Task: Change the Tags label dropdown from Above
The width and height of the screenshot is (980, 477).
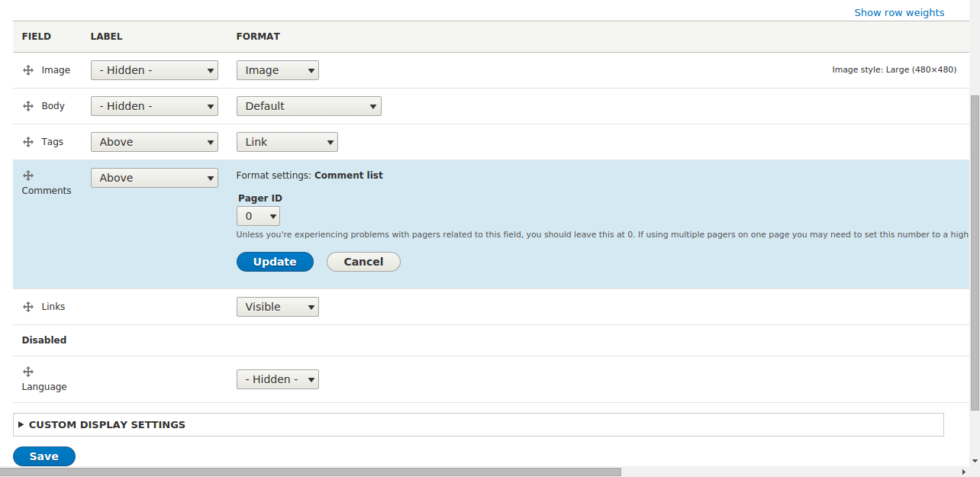Action: [x=154, y=141]
